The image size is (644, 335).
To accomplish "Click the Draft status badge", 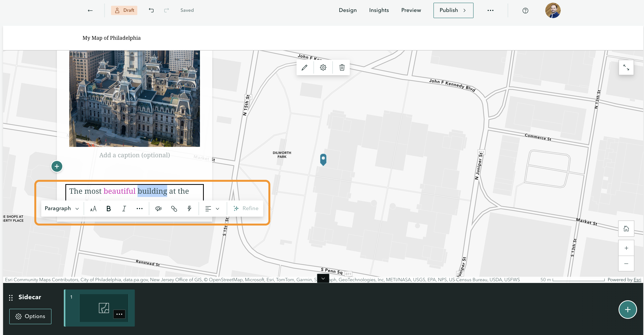I will point(124,10).
